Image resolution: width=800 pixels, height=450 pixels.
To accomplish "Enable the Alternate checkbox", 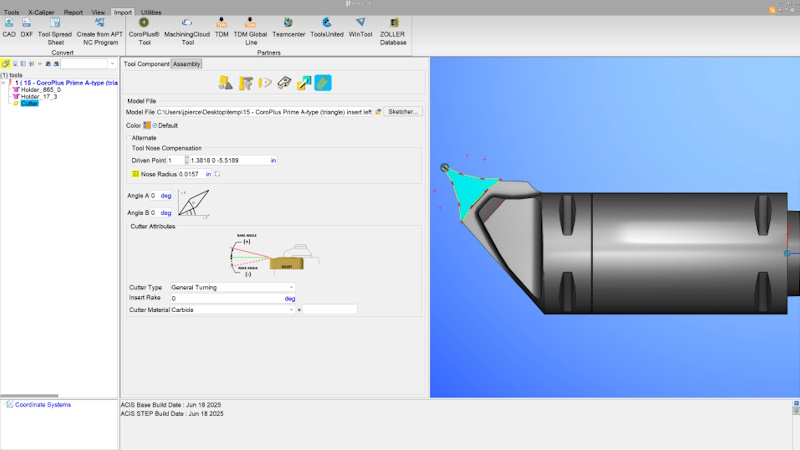I will [x=129, y=138].
